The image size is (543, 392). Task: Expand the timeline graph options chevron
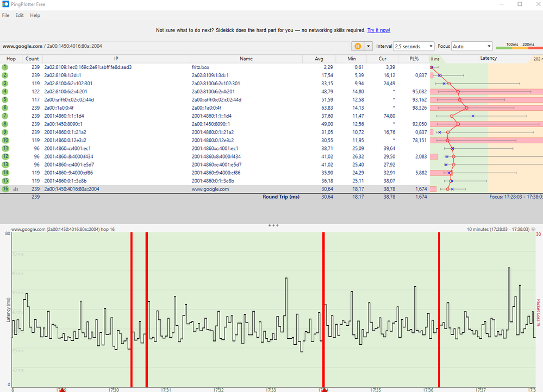click(533, 229)
